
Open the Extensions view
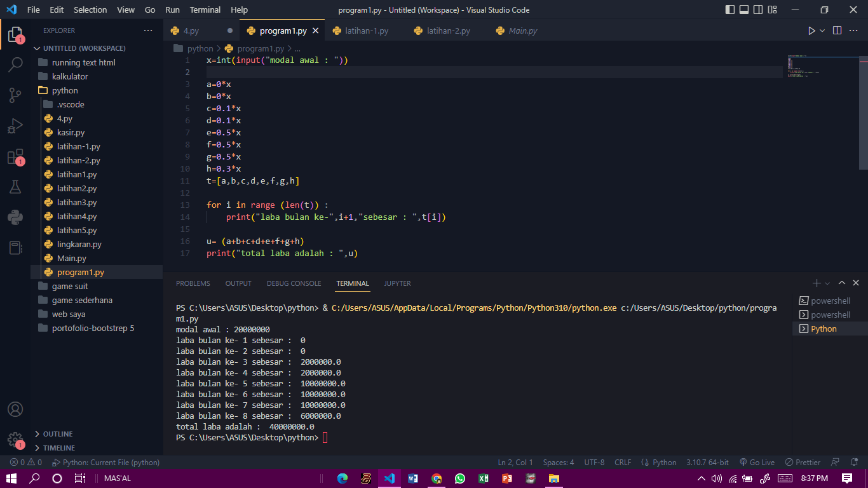(15, 157)
